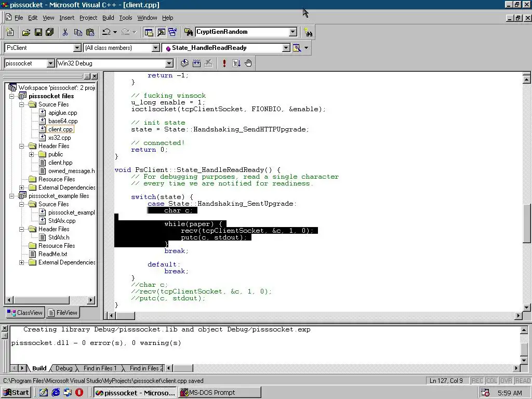
Task: Open the All class members filter dropdown
Action: coord(156,48)
